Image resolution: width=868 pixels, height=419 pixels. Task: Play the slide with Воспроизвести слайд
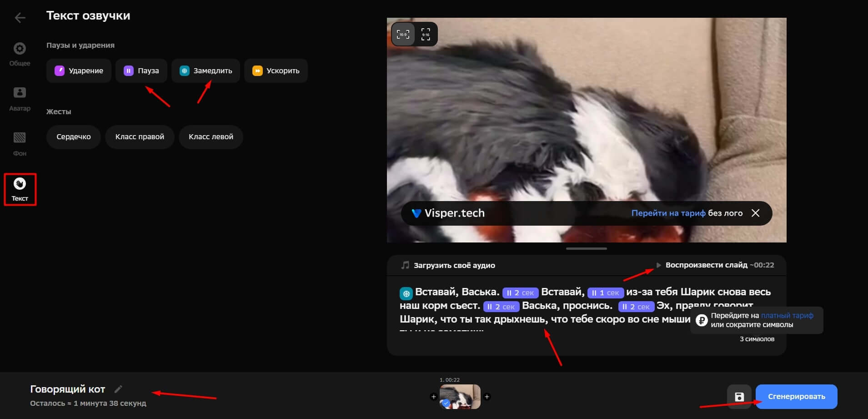(714, 265)
